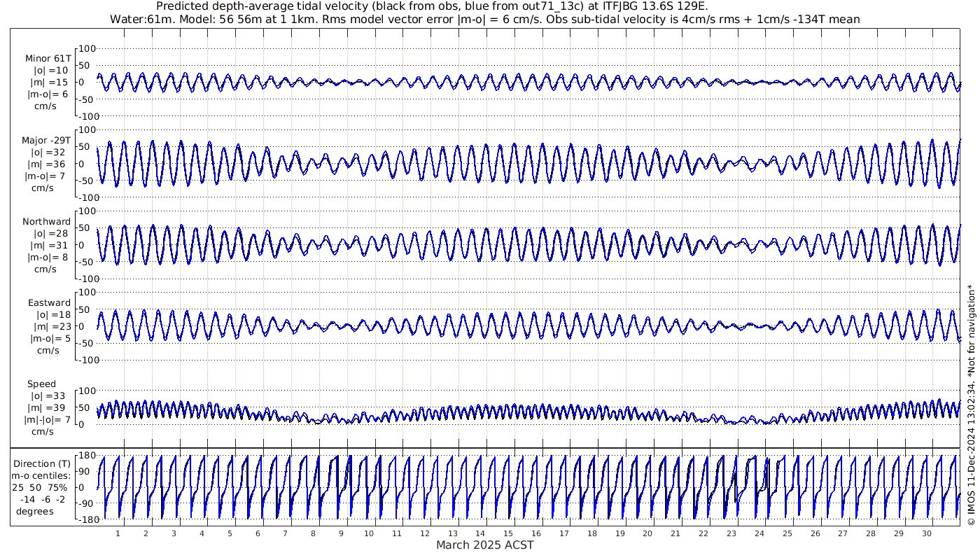Click day "1" on the date axis
The width and height of the screenshot is (980, 560).
pyautogui.click(x=118, y=533)
